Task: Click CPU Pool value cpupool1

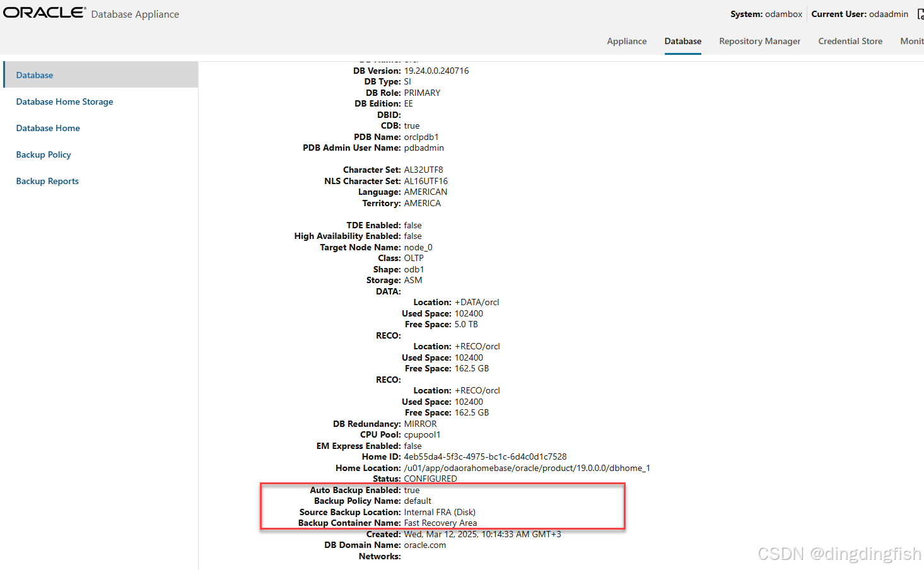Action: coord(422,434)
